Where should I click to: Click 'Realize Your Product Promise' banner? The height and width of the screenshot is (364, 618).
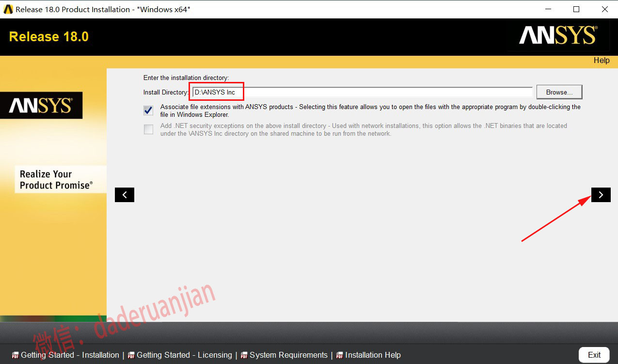(61, 179)
